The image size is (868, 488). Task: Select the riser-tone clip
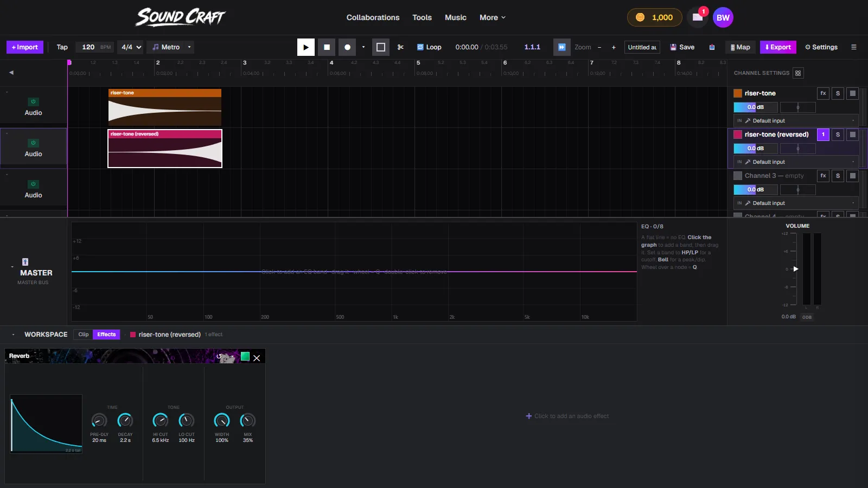click(x=165, y=107)
